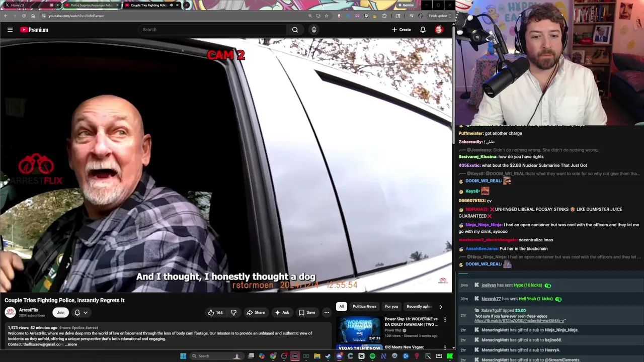Open joelivan username in kicks feed
Viewport: 644px width, 362px height.
click(489, 285)
